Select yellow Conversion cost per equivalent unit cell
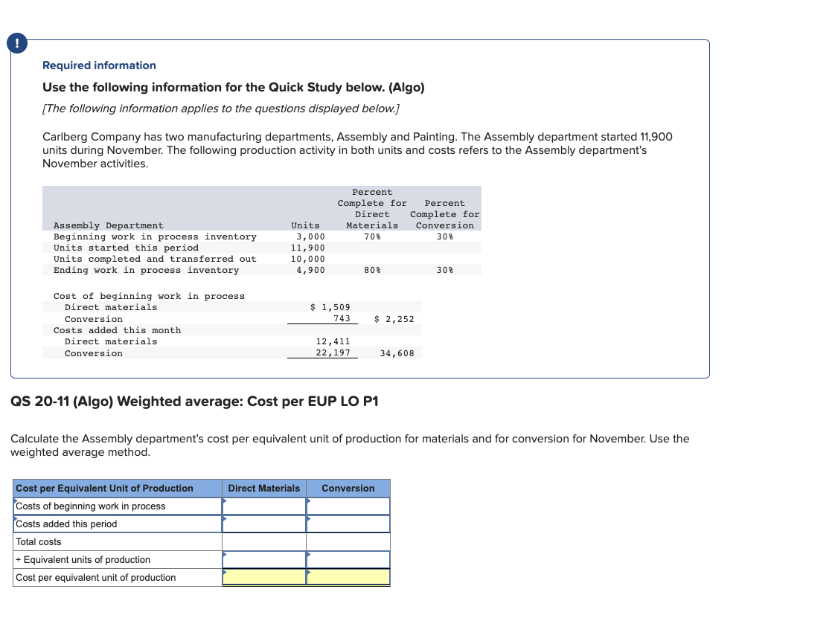The height and width of the screenshot is (644, 832). pos(348,577)
